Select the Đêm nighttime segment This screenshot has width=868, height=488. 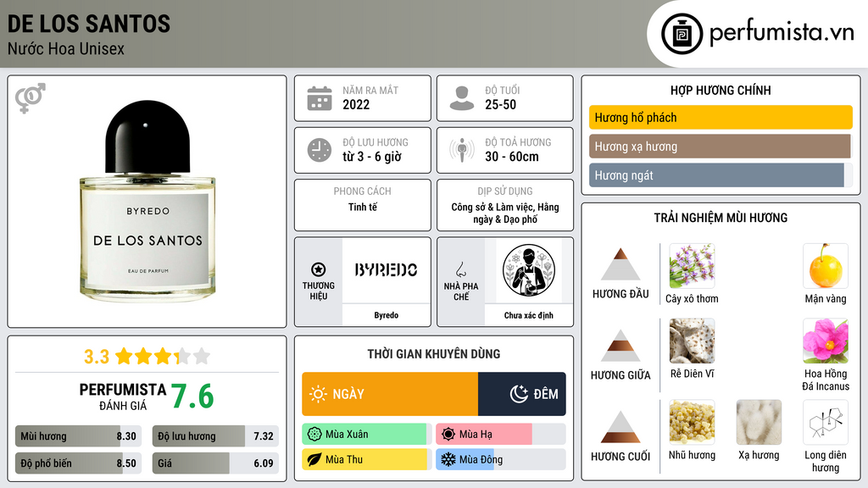[522, 394]
